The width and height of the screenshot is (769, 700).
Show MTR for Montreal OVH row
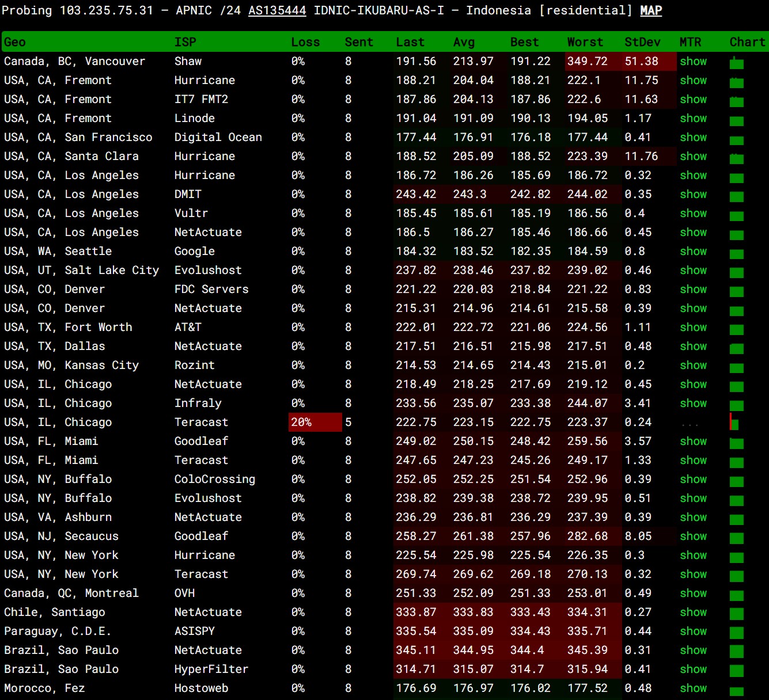pyautogui.click(x=693, y=593)
